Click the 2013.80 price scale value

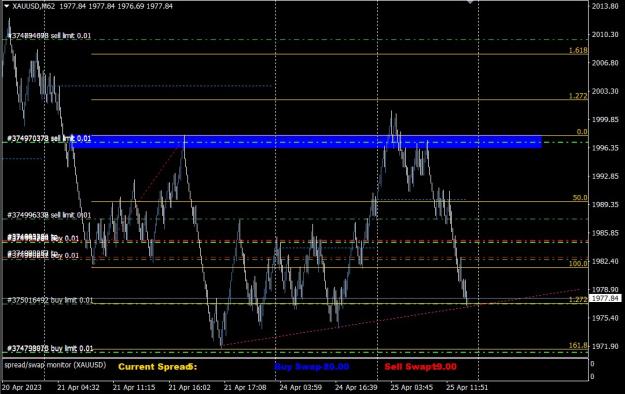605,6
